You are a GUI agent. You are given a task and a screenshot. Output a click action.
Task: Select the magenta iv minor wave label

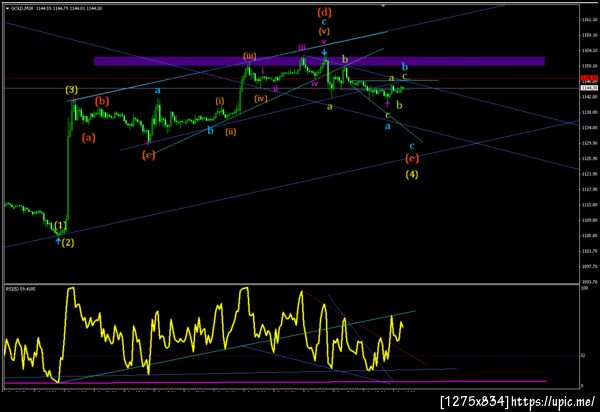(315, 83)
